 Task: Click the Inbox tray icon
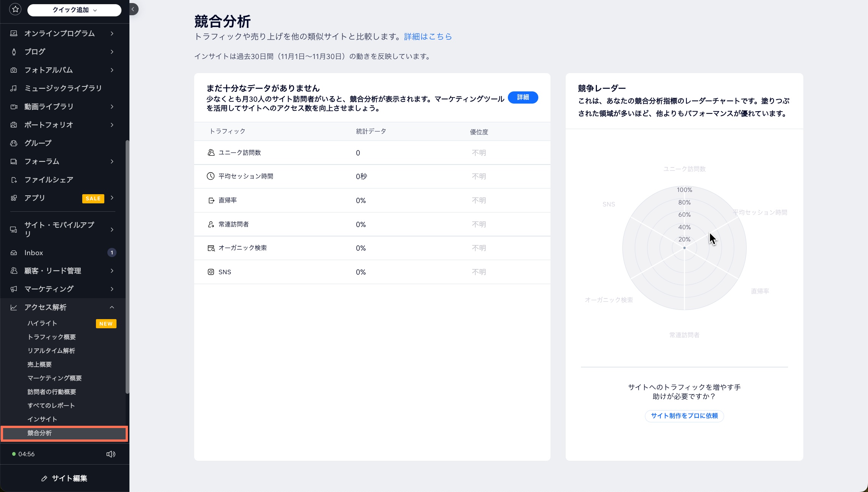pyautogui.click(x=14, y=253)
